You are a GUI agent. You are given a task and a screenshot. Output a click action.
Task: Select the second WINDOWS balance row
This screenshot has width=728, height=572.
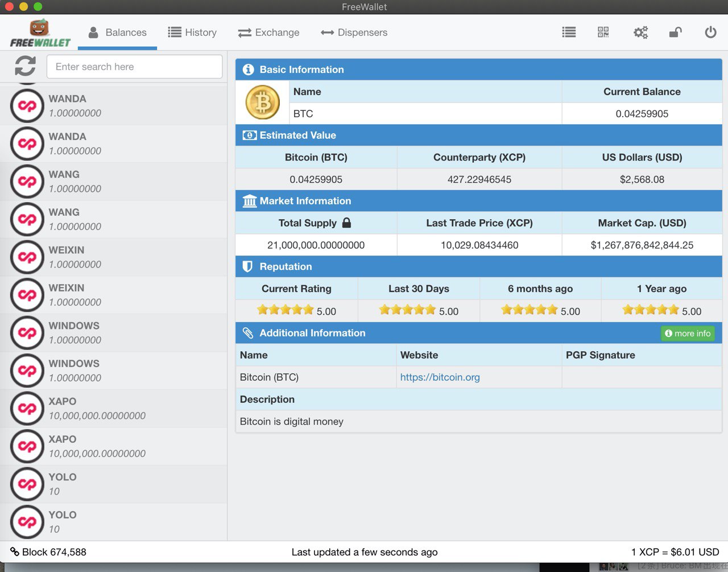click(114, 371)
